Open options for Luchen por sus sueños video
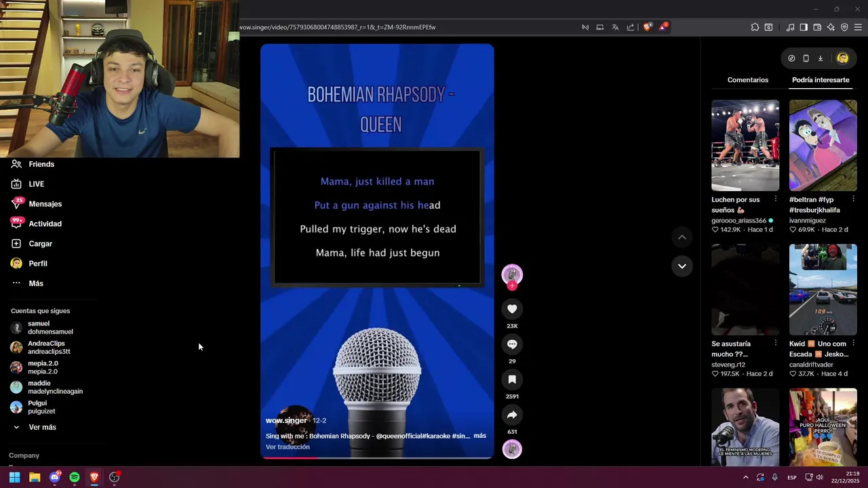 pyautogui.click(x=776, y=199)
